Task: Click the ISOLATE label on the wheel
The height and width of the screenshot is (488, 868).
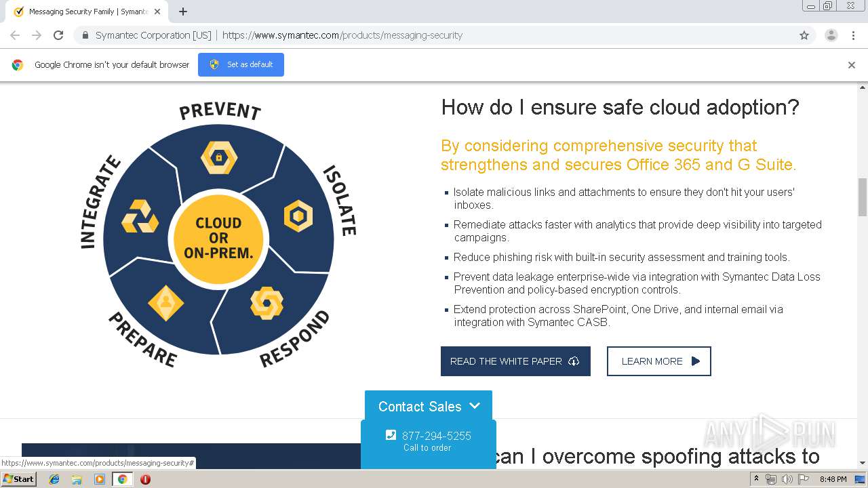Action: [x=340, y=200]
